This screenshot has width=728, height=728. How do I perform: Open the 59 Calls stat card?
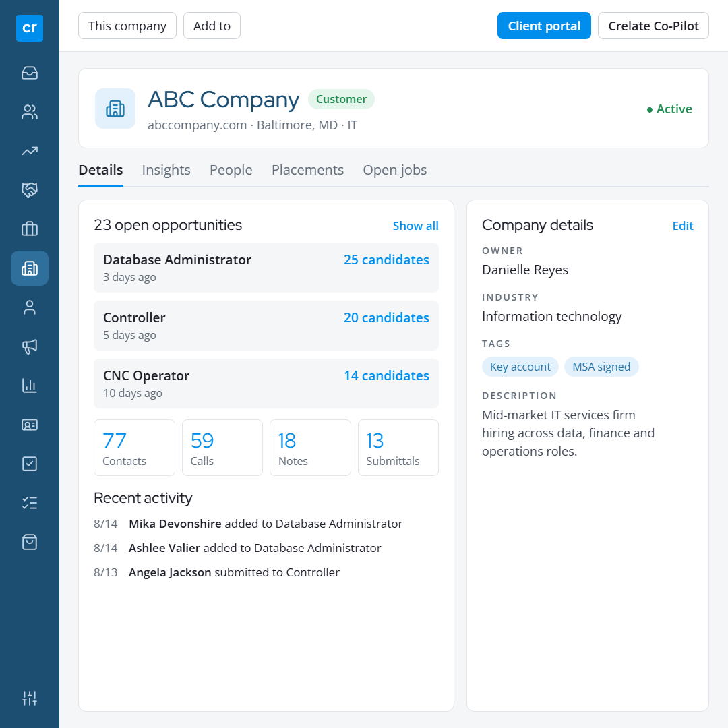click(222, 448)
